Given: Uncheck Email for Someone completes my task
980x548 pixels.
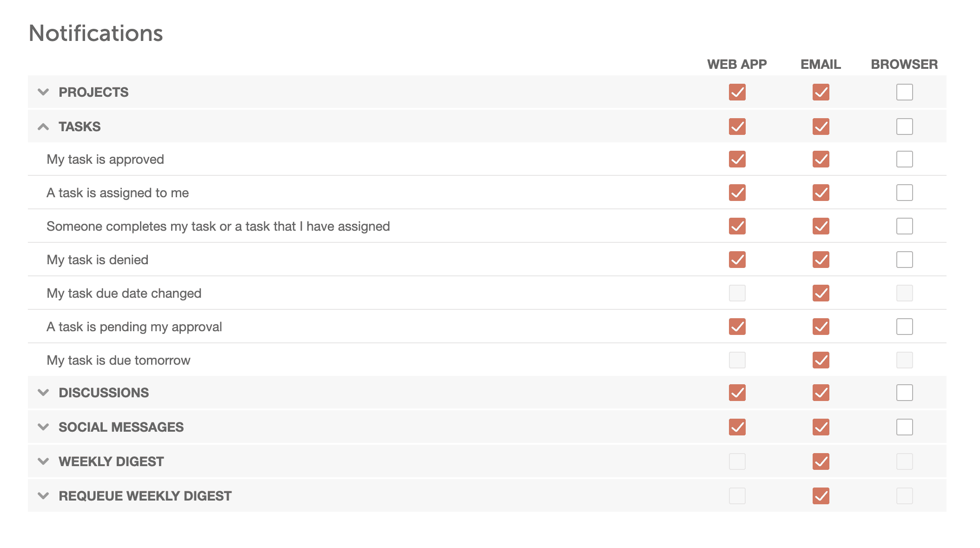Looking at the screenshot, I should tap(821, 226).
